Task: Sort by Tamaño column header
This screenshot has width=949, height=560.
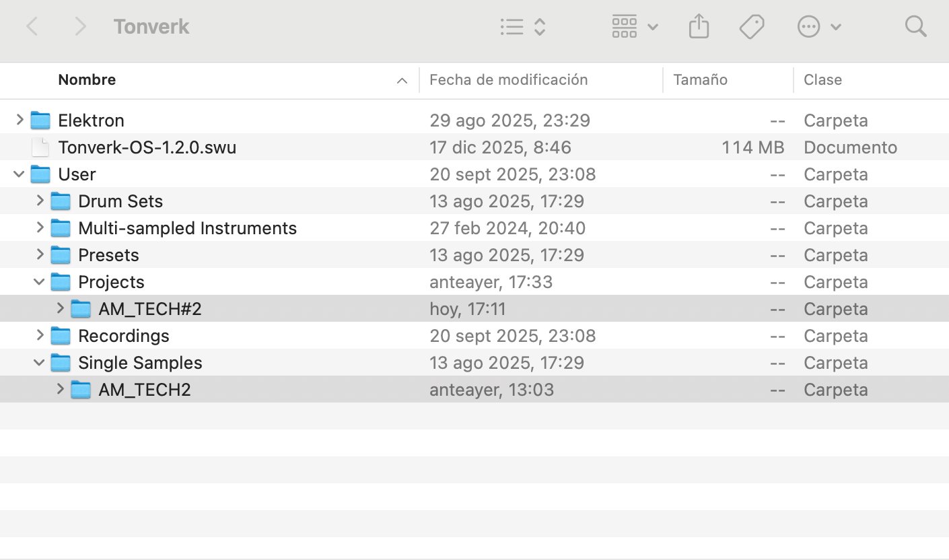Action: [x=700, y=79]
